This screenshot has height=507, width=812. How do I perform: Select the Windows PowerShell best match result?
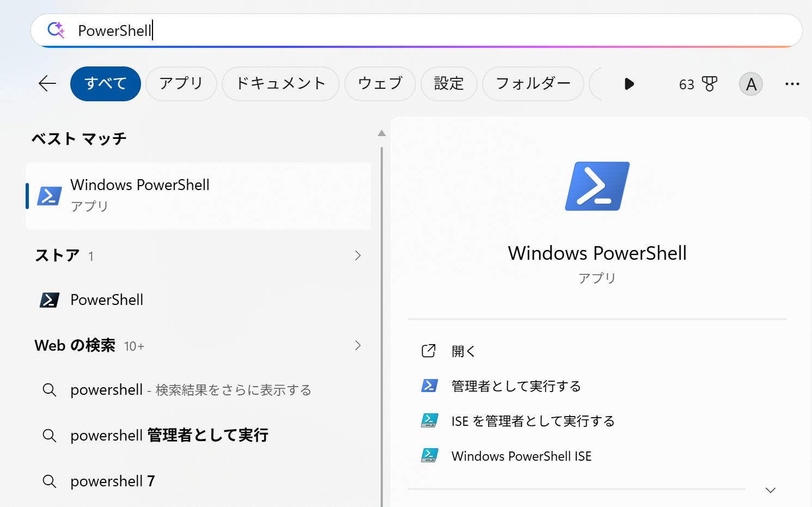(x=198, y=196)
